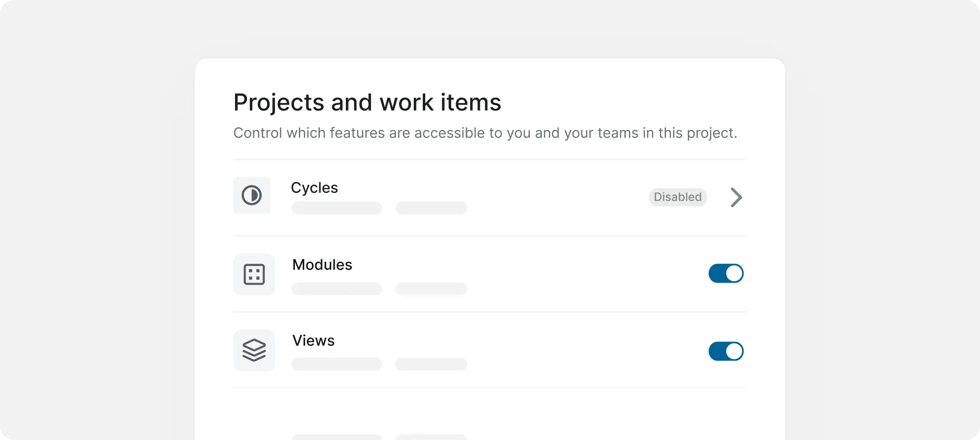Select the Views label text

pos(313,341)
